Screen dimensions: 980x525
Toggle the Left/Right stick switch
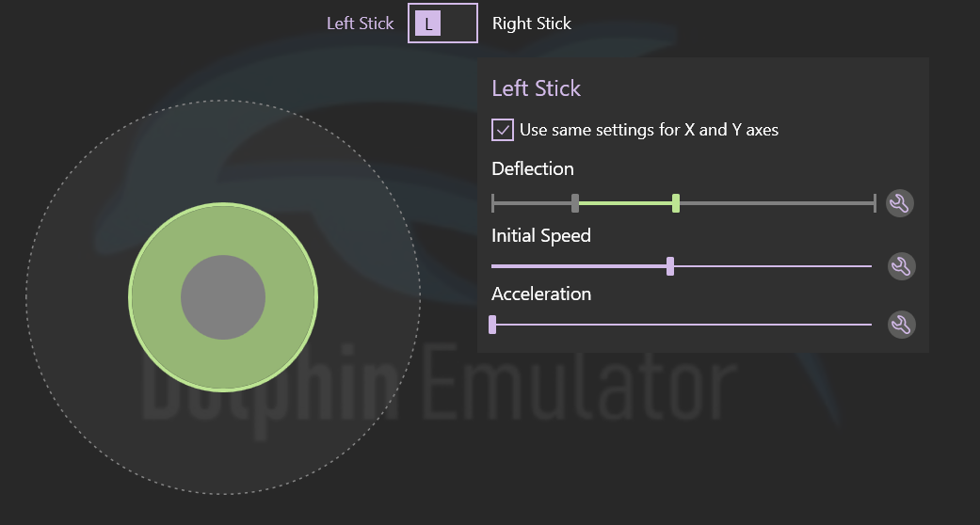click(442, 24)
